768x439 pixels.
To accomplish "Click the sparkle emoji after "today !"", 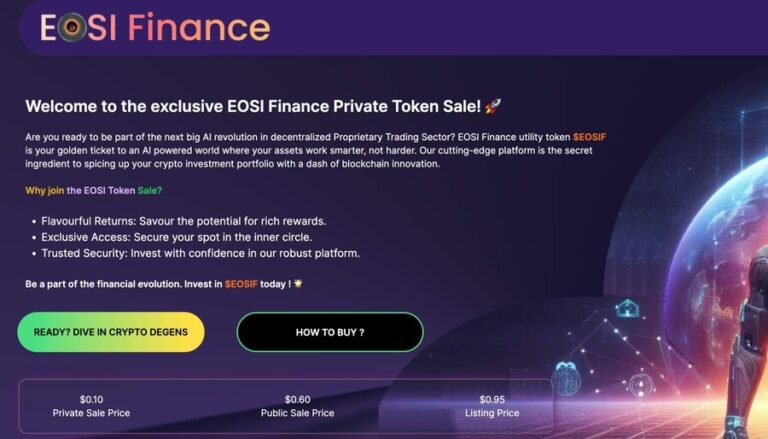I will (x=297, y=284).
